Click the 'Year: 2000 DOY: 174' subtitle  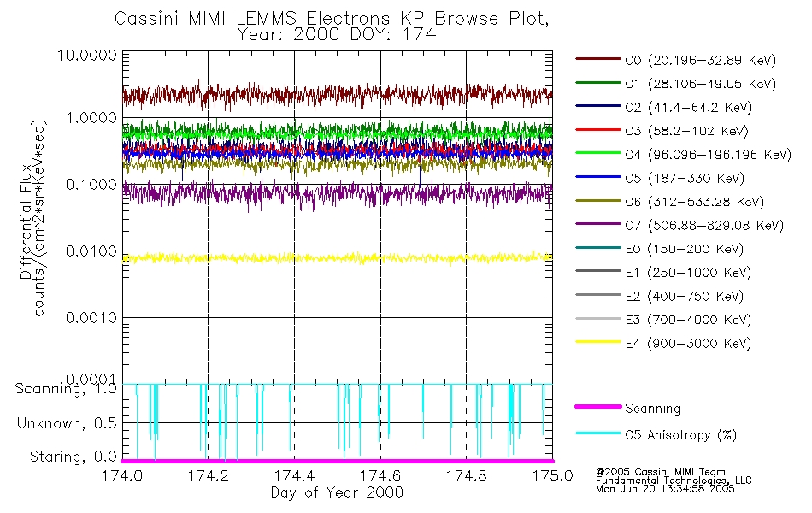337,35
